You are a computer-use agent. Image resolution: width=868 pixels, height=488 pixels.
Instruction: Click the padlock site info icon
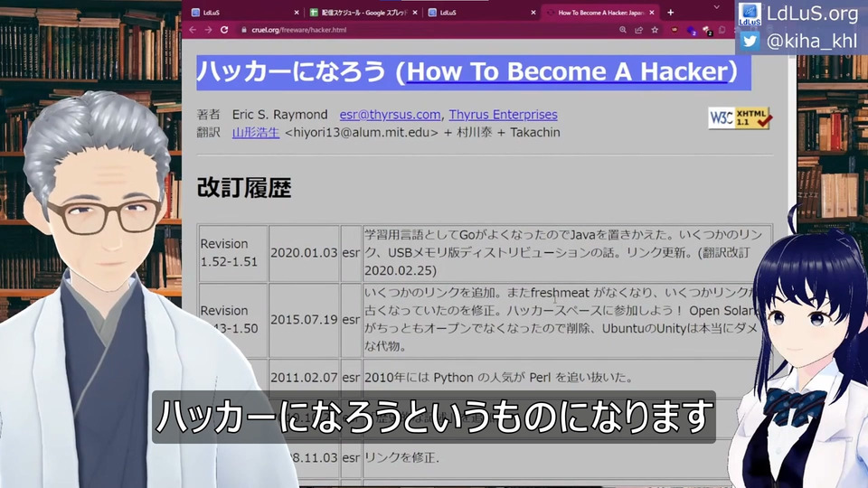coord(243,30)
